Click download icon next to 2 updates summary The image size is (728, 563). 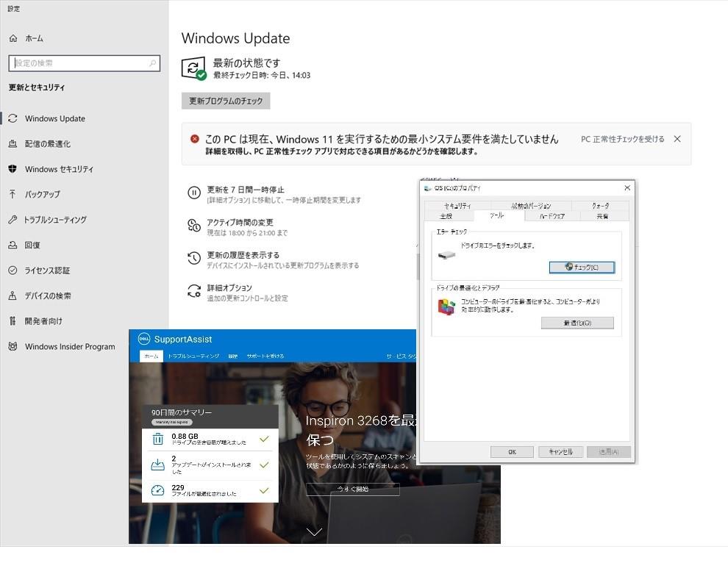coord(158,465)
